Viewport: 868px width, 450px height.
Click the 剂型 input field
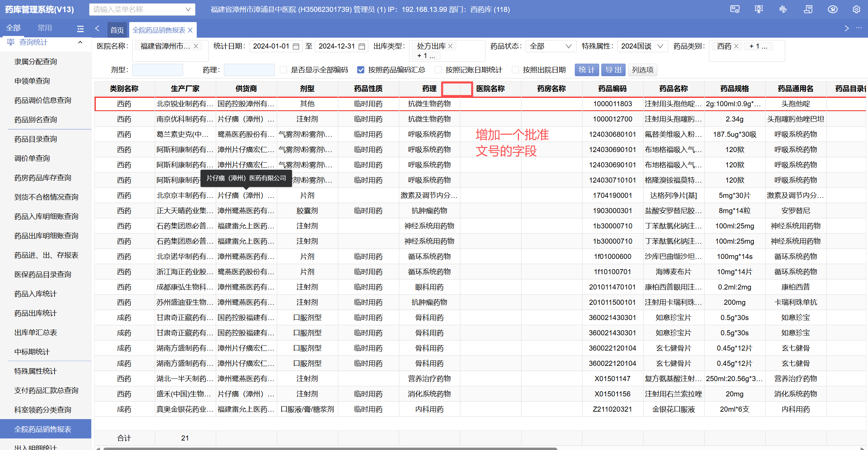157,70
